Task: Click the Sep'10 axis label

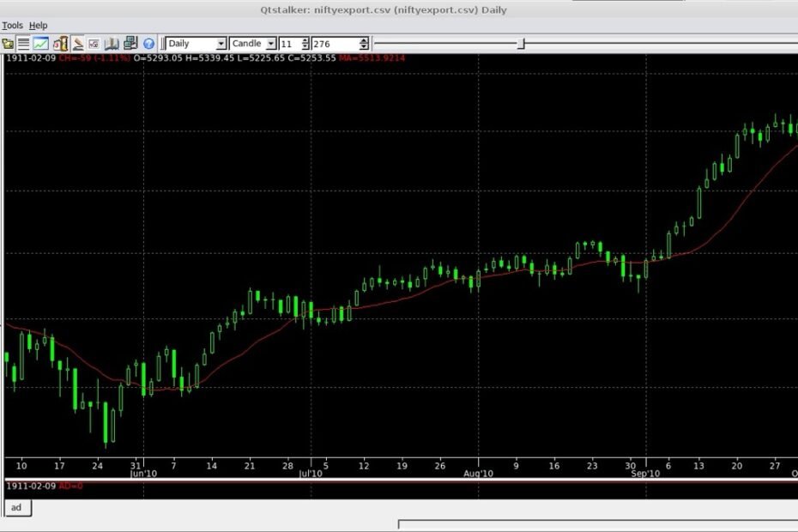Action: pyautogui.click(x=645, y=474)
